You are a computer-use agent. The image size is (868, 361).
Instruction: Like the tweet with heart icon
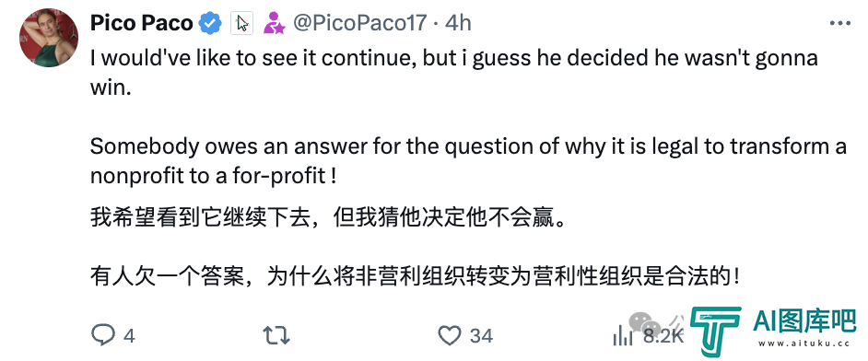click(450, 335)
